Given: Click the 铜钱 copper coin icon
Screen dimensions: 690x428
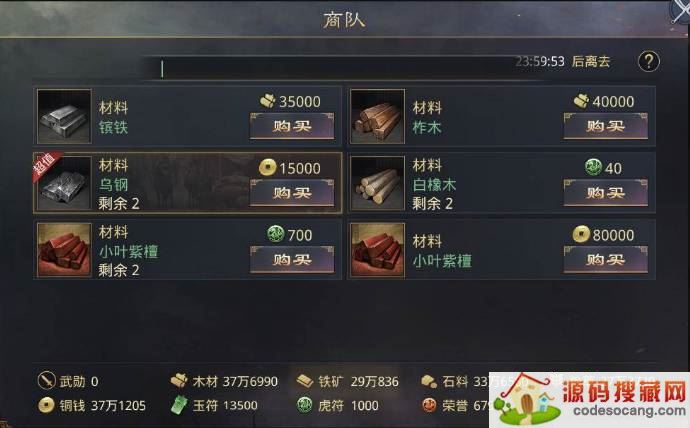Looking at the screenshot, I should click(46, 405).
